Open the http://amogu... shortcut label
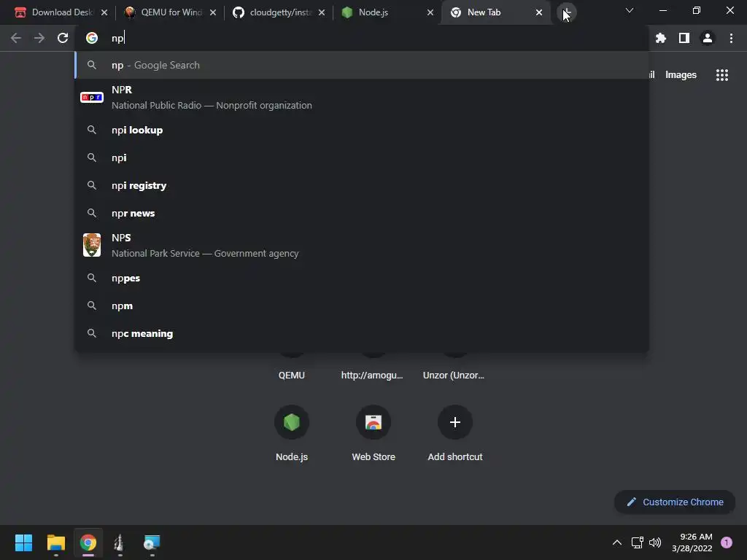 coord(372,376)
